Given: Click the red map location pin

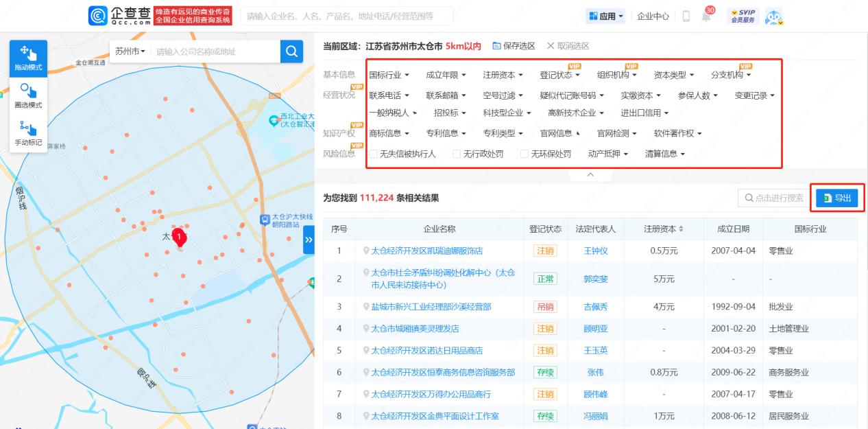Looking at the screenshot, I should point(180,238).
